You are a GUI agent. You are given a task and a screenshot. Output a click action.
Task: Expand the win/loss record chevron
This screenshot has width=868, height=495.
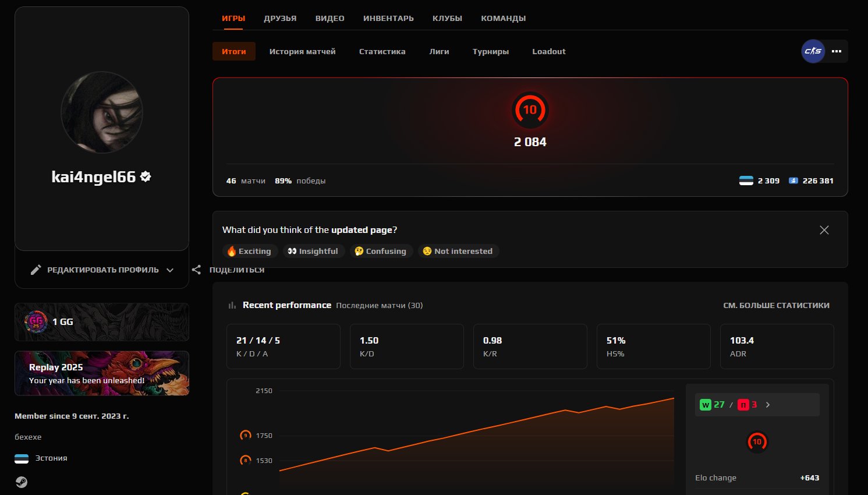coord(768,404)
